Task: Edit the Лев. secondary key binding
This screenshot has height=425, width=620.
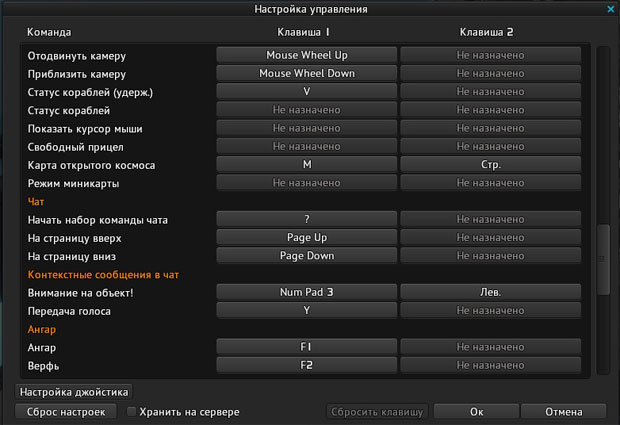Action: [490, 292]
